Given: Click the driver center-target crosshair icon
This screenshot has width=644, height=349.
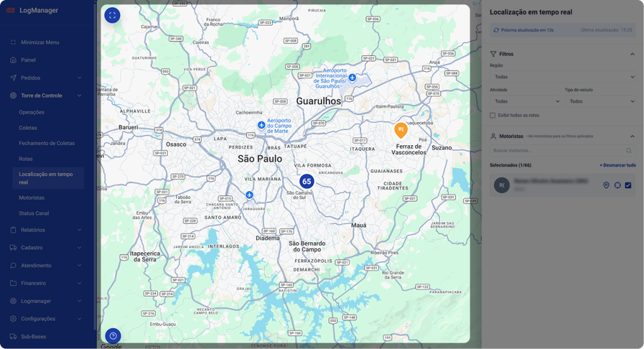Looking at the screenshot, I should [618, 186].
